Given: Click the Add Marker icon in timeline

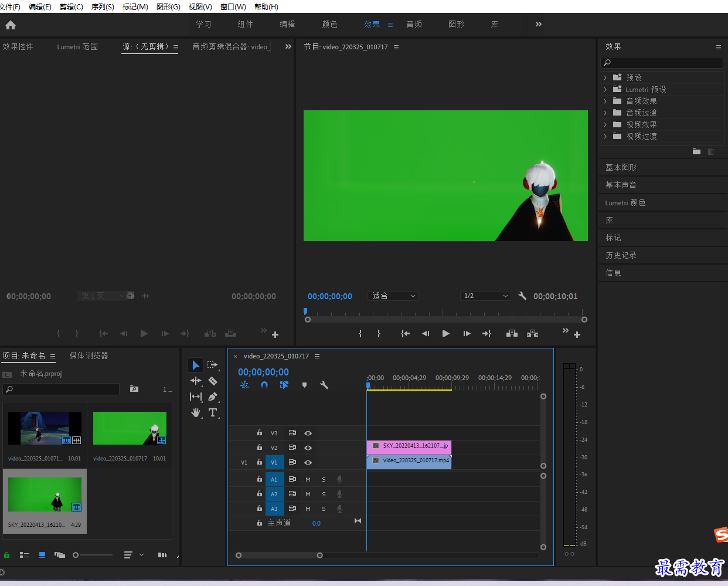Looking at the screenshot, I should tap(304, 385).
